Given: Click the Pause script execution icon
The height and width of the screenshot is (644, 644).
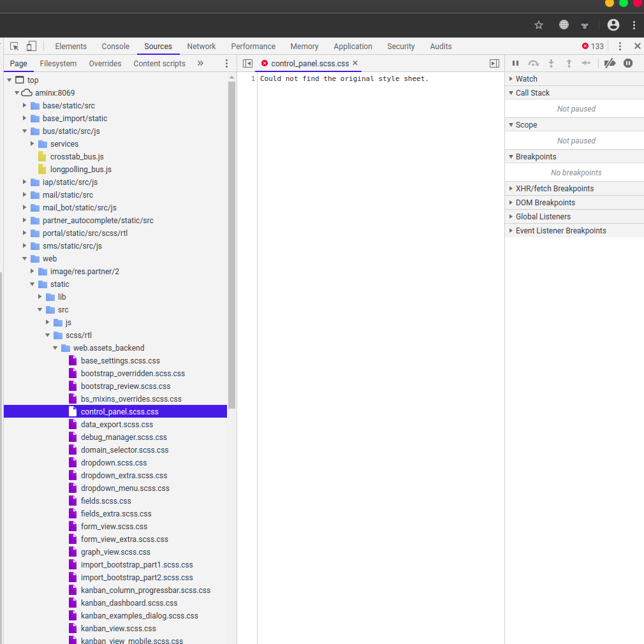Looking at the screenshot, I should [515, 63].
